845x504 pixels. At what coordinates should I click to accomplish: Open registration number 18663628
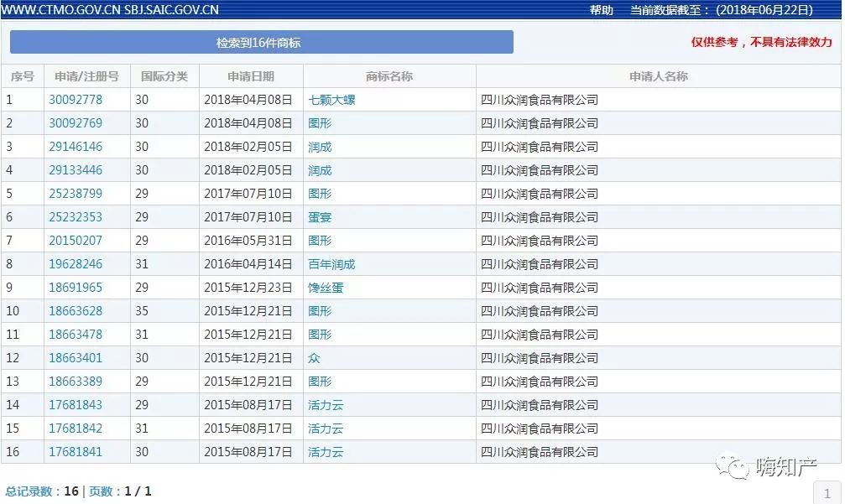(76, 310)
